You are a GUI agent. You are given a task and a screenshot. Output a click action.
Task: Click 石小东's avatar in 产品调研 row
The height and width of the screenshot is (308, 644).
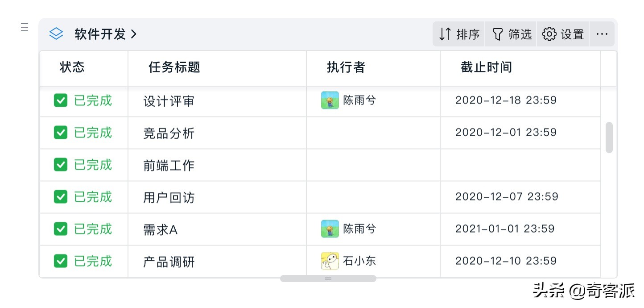pos(330,261)
